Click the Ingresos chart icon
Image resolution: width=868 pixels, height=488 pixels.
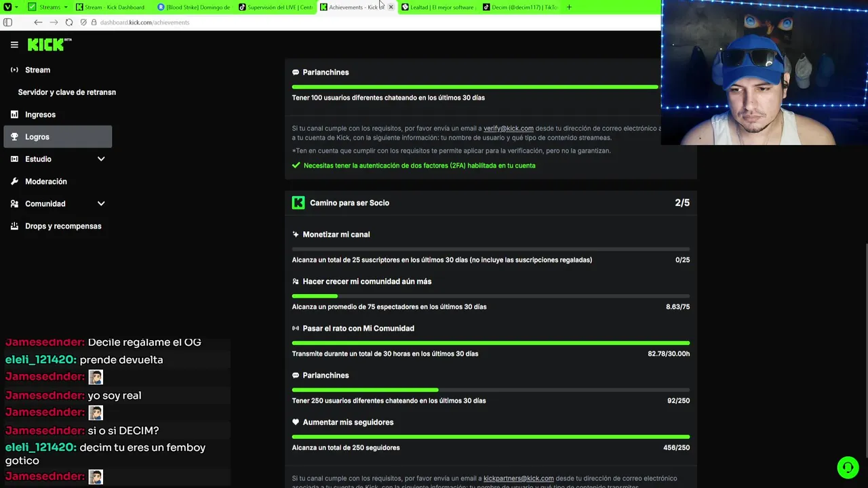(x=14, y=115)
